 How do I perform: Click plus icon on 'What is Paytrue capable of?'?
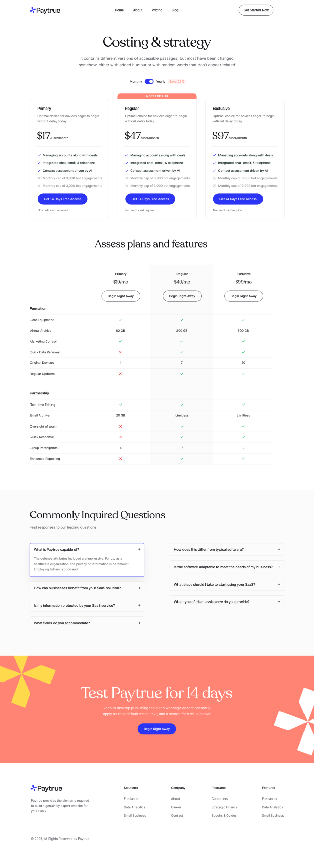click(x=139, y=549)
